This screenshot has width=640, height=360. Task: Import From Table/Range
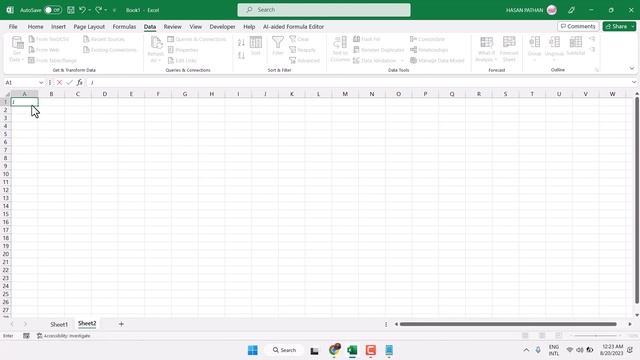pyautogui.click(x=52, y=60)
